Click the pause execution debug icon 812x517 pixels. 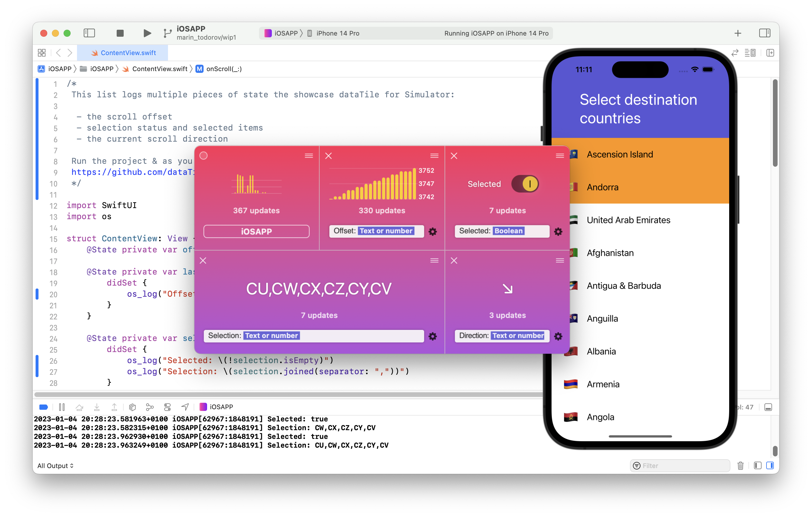62,407
